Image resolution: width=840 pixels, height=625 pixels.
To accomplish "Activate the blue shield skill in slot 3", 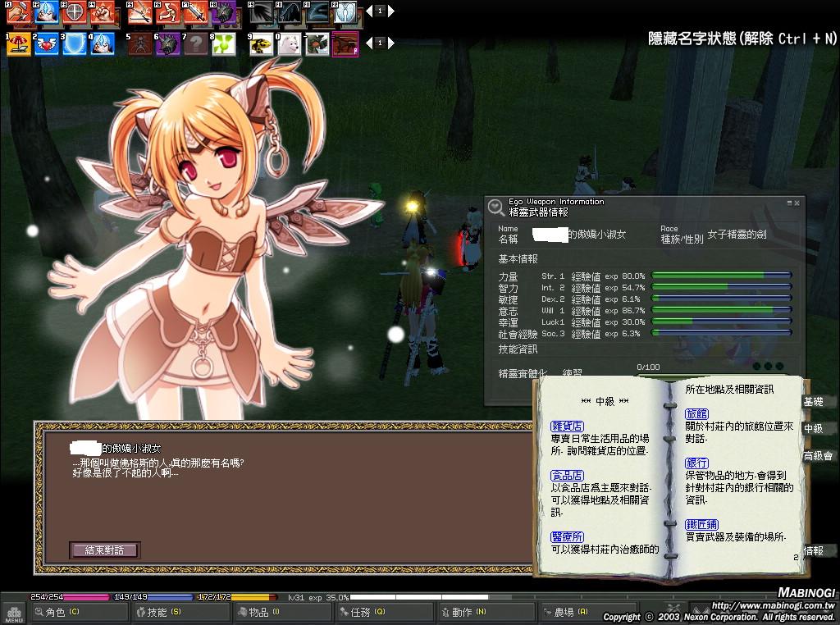I will (75, 44).
